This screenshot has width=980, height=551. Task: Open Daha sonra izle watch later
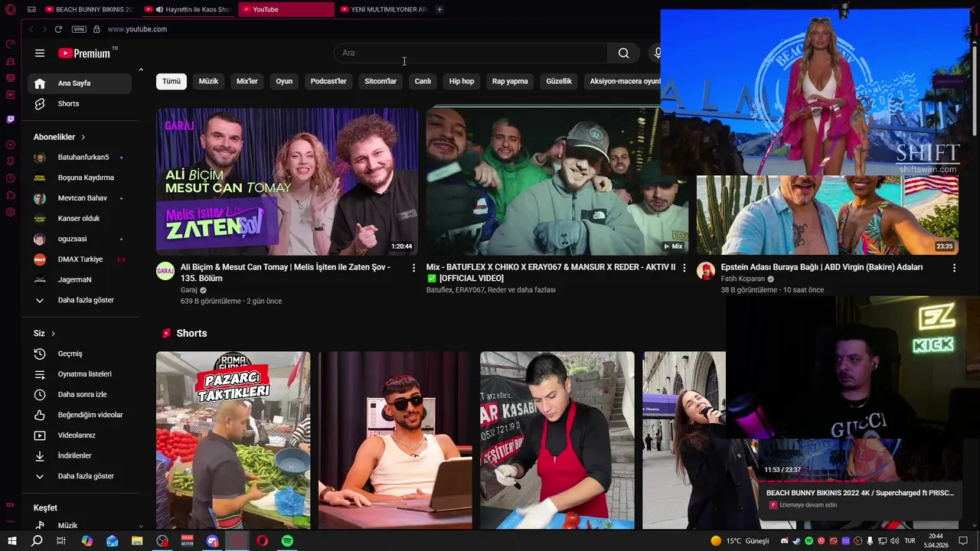tap(80, 394)
